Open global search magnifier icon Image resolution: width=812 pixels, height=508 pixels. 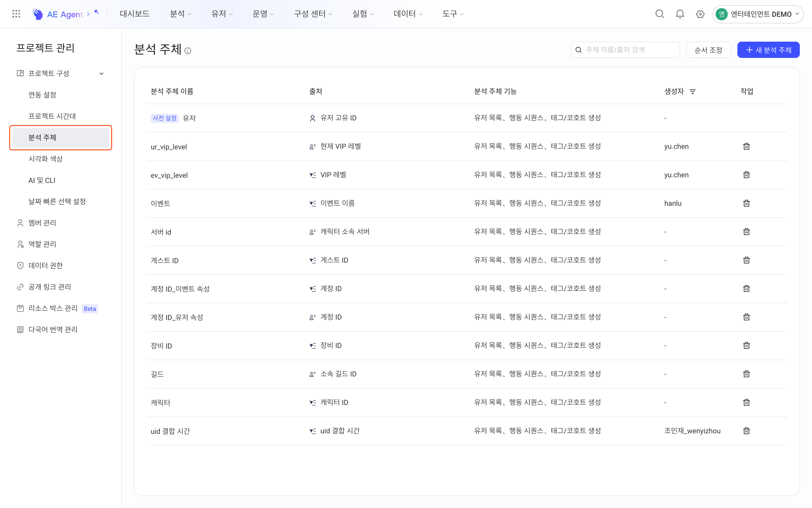point(660,14)
